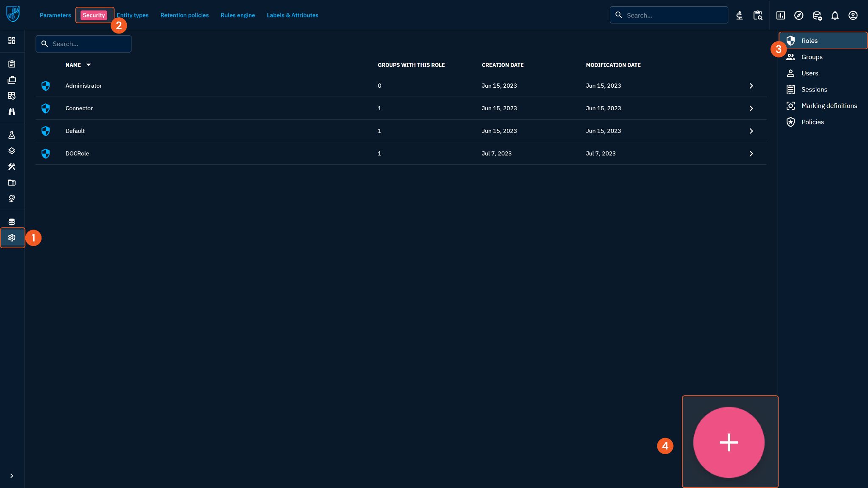Open notifications bell icon

pyautogui.click(x=835, y=16)
